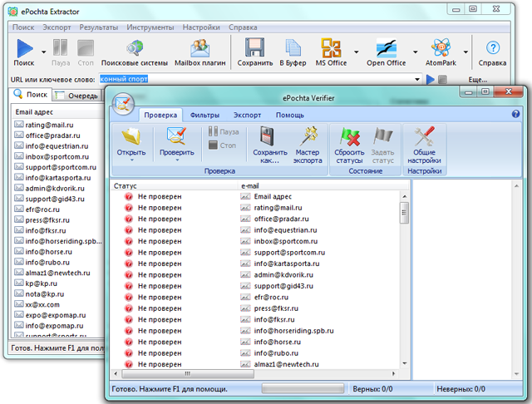The image size is (532, 404).
Task: Click the Сохранить floppy disk icon
Action: tap(255, 47)
